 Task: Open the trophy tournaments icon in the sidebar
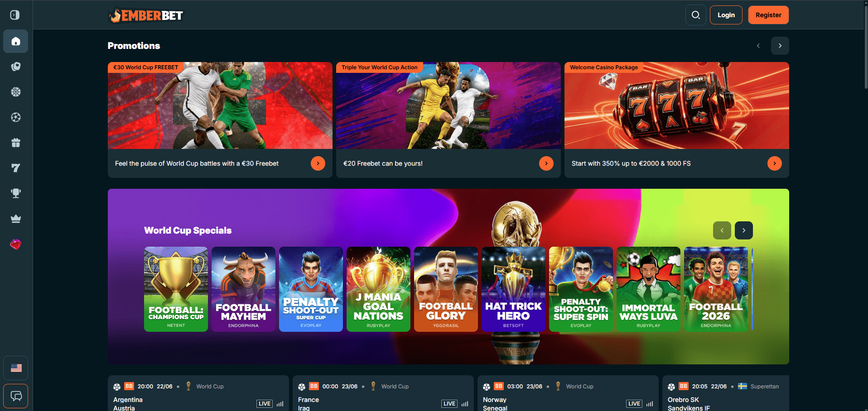pos(16,194)
